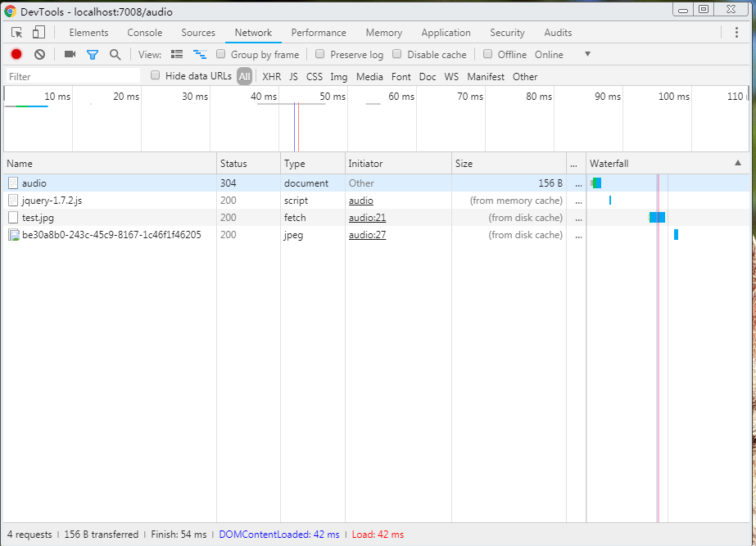The image size is (756, 546).
Task: Click the file icon beside test.jpg
Action: click(x=13, y=218)
